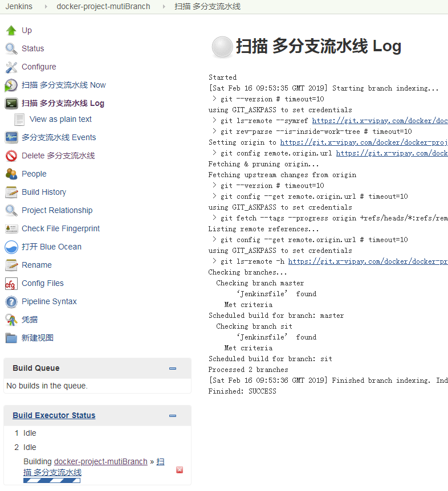Click the Pipeline Syntax help icon
This screenshot has width=448, height=491.
(11, 301)
